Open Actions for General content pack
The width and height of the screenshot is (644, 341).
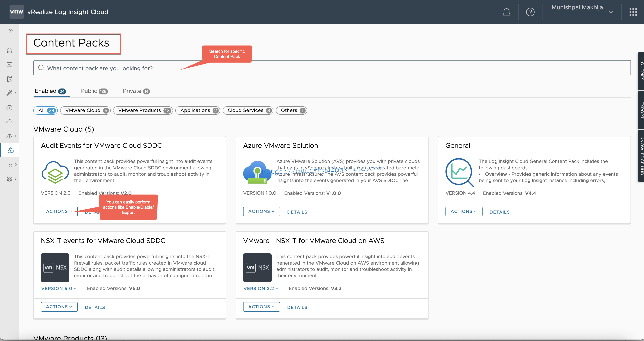464,212
